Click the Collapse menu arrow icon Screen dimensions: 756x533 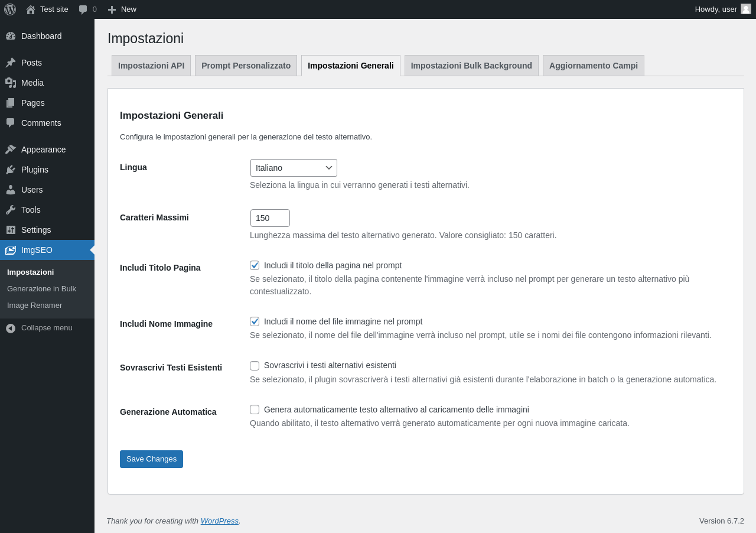pos(11,328)
